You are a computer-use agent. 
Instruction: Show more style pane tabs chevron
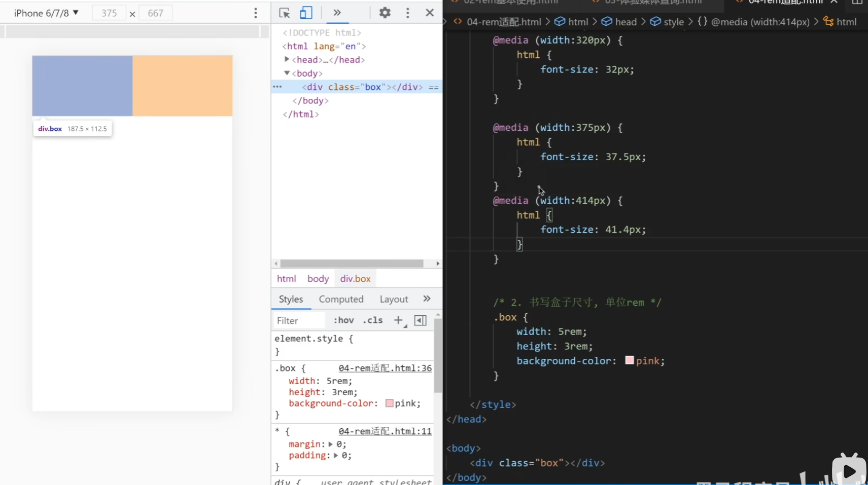pos(427,299)
